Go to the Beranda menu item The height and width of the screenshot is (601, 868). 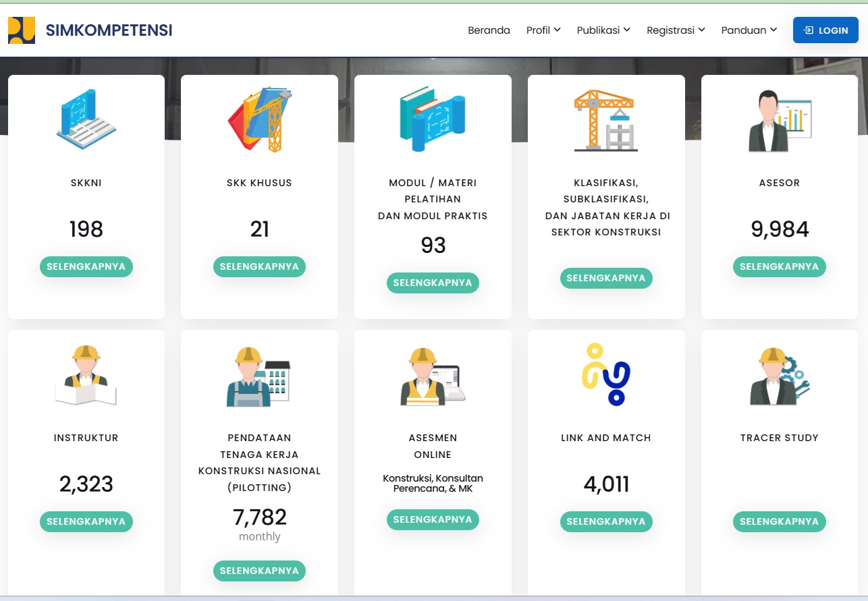pos(489,30)
